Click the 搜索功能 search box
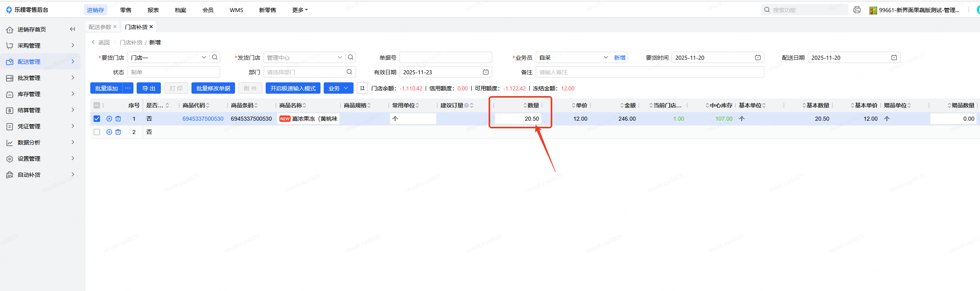Image resolution: width=980 pixels, height=291 pixels. [804, 10]
